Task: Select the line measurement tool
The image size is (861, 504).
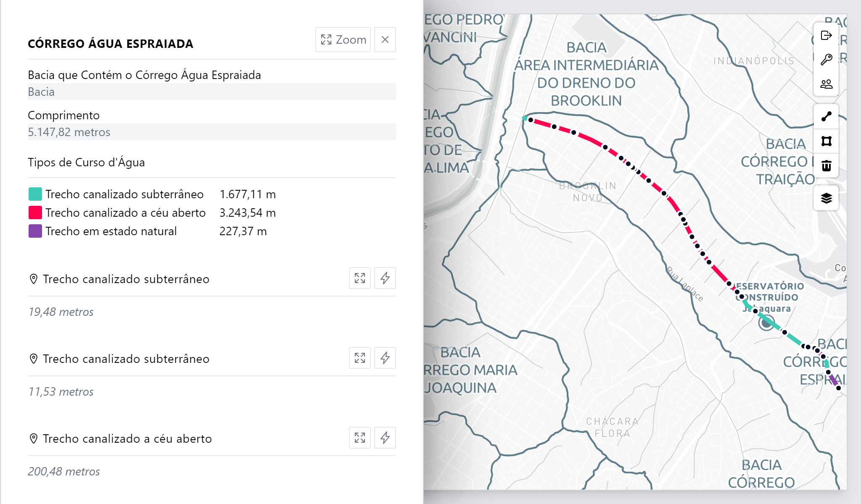Action: pos(826,116)
